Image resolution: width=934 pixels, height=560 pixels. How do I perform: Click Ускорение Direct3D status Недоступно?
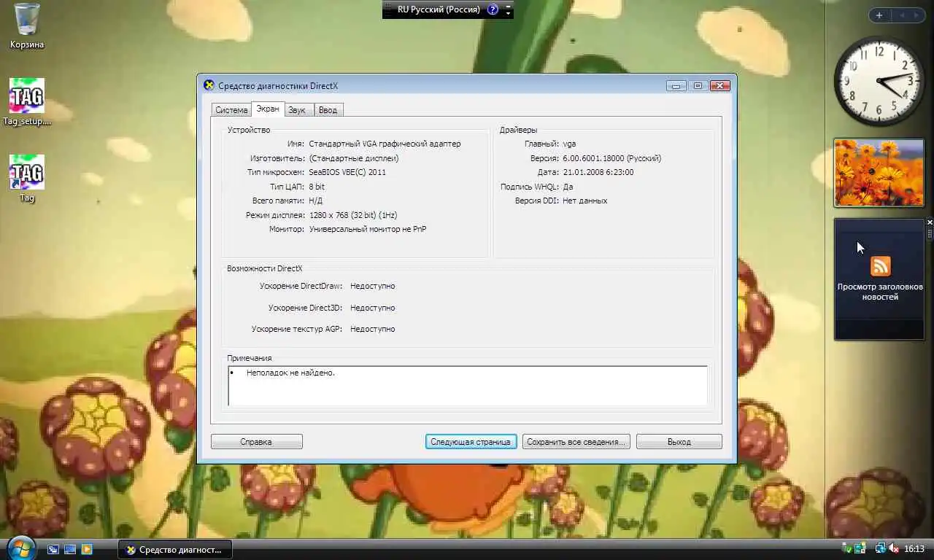pyautogui.click(x=372, y=308)
